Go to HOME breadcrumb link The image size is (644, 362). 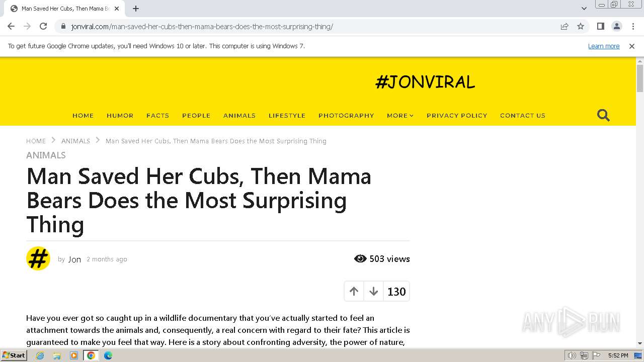pos(36,141)
